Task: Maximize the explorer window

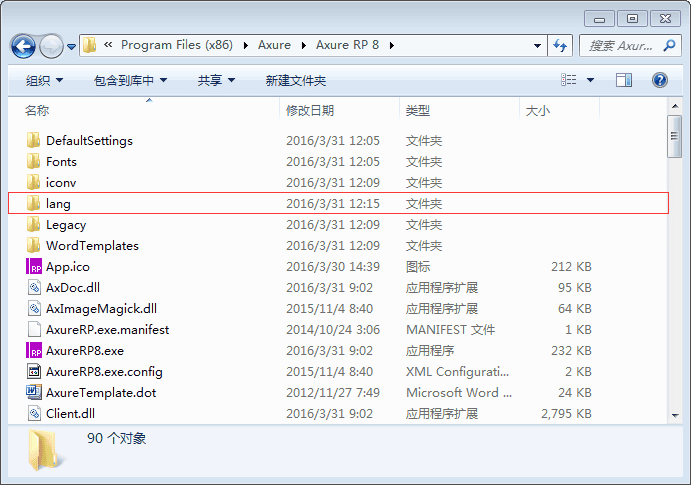Action: click(632, 19)
